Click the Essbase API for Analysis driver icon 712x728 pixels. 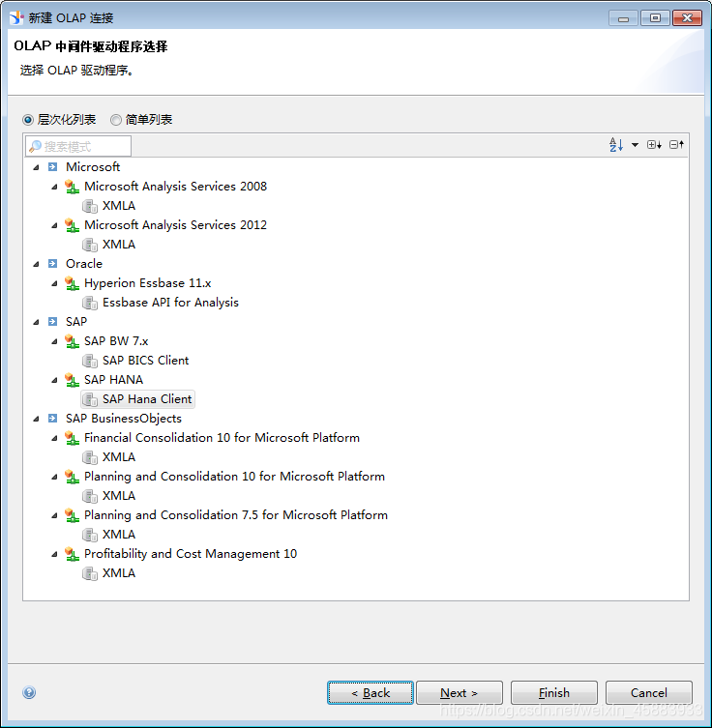[90, 303]
